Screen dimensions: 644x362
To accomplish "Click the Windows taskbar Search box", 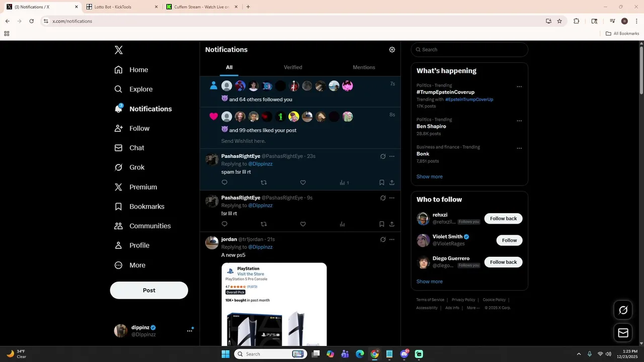I will click(270, 354).
